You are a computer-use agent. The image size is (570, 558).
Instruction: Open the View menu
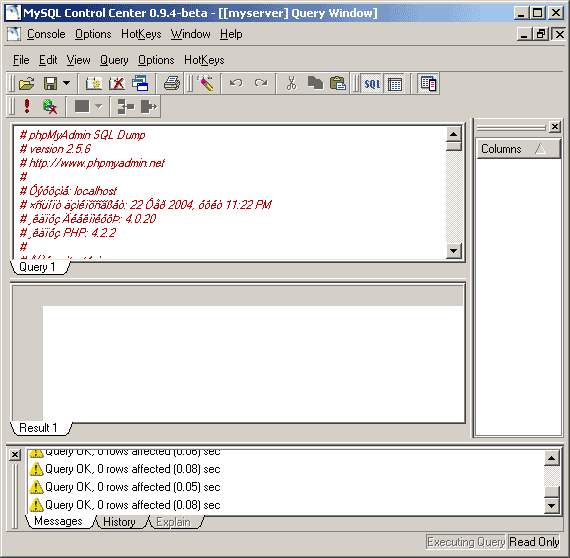pyautogui.click(x=78, y=60)
